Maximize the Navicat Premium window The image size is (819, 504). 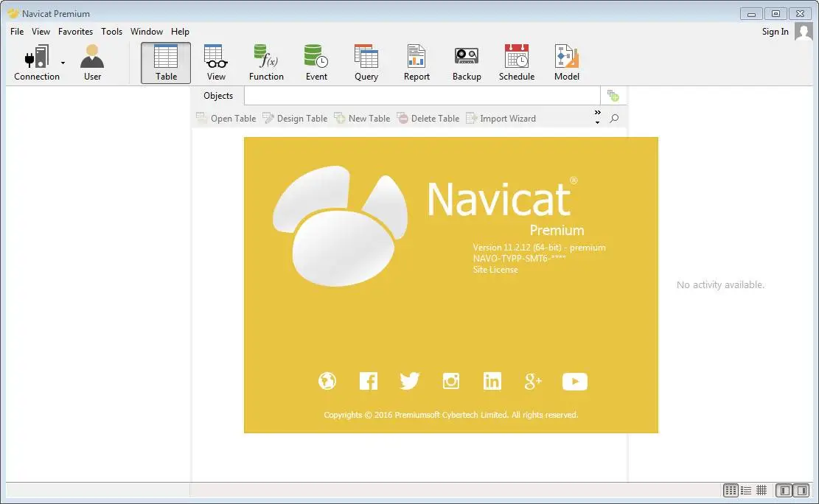pos(776,14)
